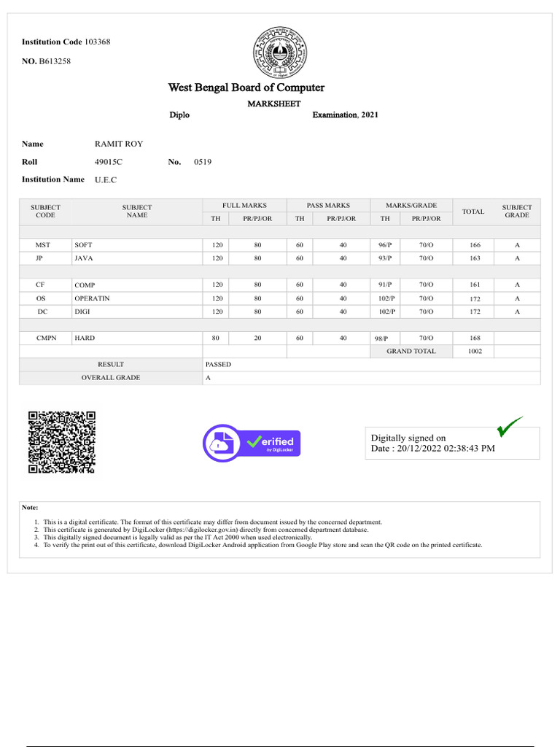This screenshot has width=560, height=747.
Task: Click note 2 about DigiLocker generation
Action: 205,530
